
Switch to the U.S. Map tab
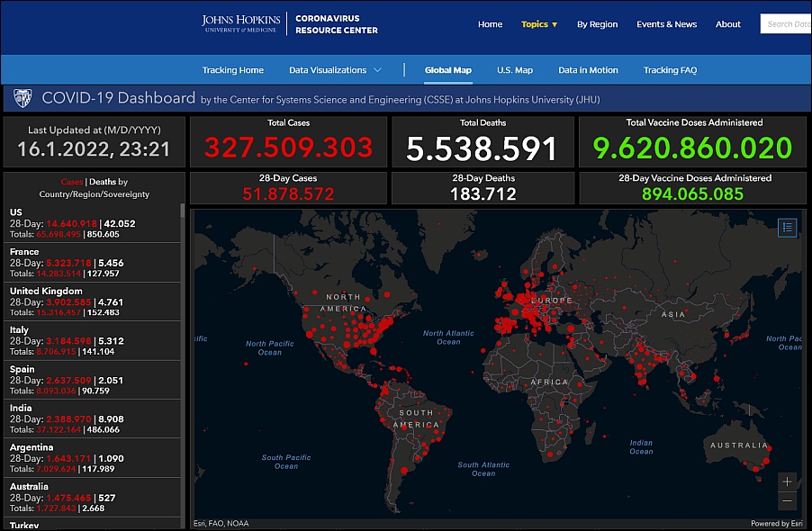(x=515, y=70)
